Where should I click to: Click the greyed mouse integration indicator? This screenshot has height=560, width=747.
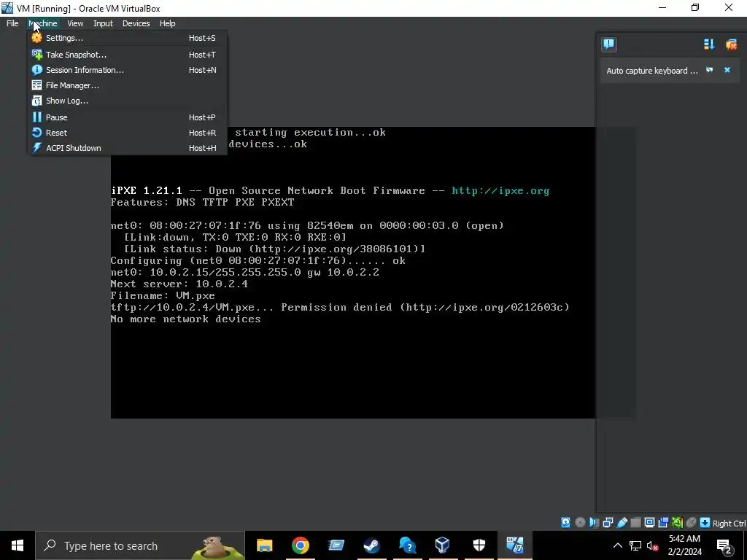[692, 522]
